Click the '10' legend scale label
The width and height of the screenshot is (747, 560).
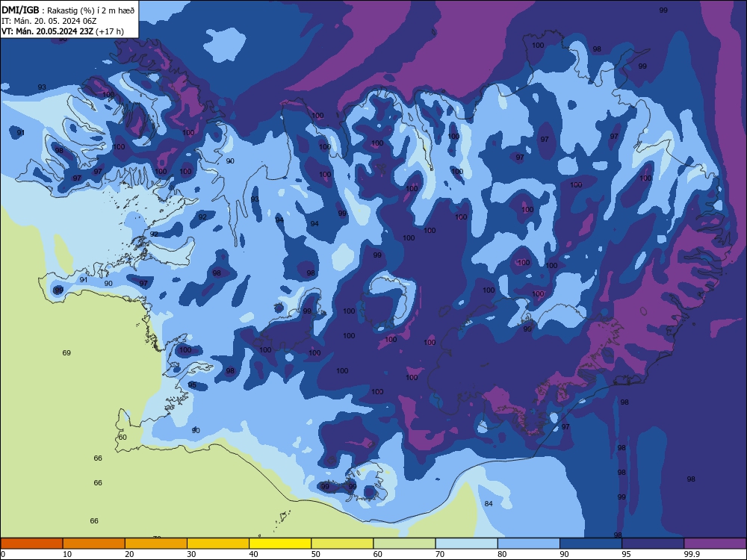[67, 554]
